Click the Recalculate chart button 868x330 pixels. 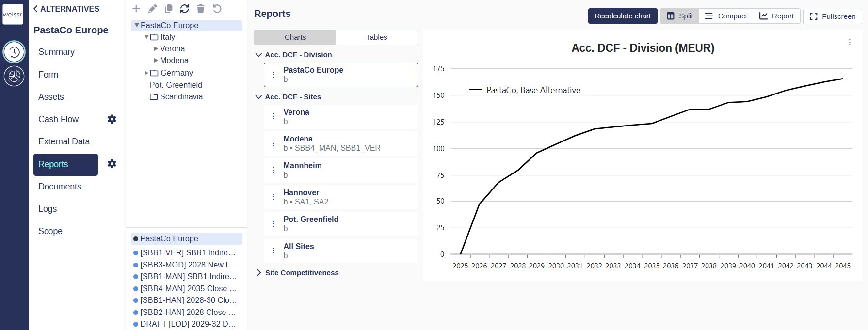pos(623,16)
